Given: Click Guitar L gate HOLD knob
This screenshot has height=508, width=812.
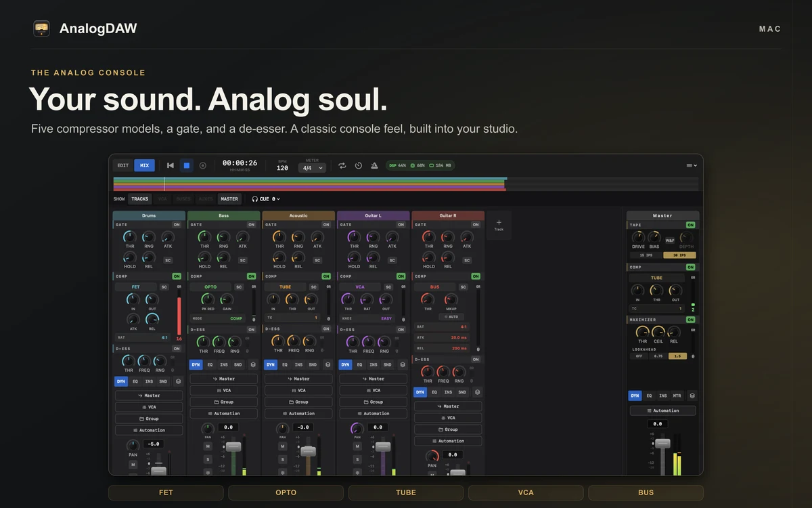Looking at the screenshot, I should [354, 257].
